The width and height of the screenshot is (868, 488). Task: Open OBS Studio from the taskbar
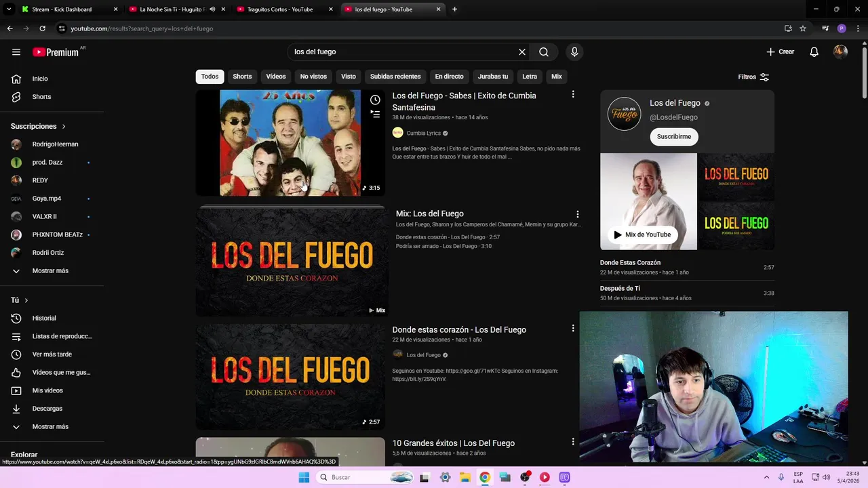525,477
